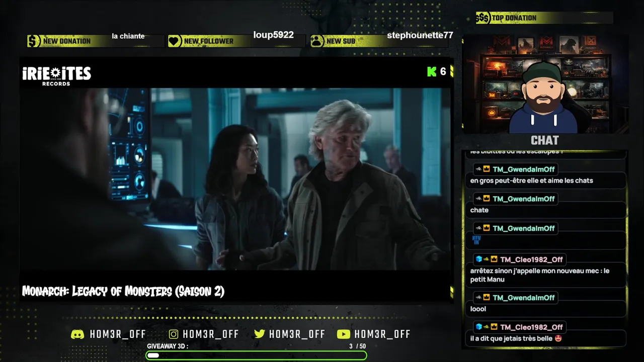Click username TM_Cleo1982_Off above 'il a dit' message
This screenshot has width=644, height=362.
(x=532, y=327)
